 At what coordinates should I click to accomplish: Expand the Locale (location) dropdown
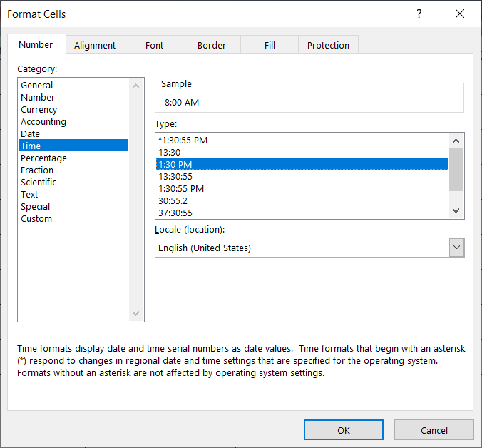tap(456, 248)
